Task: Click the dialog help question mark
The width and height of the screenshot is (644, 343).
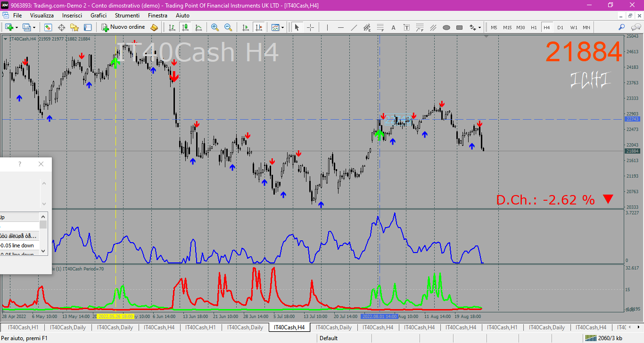Action: [x=20, y=164]
